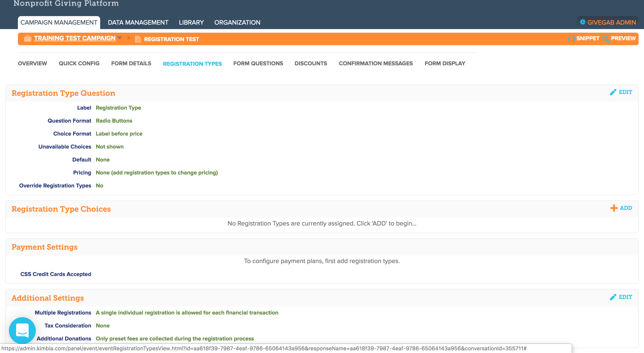The image size is (644, 353).
Task: Click the Nonprofit Giving Platform header title
Action: [66, 4]
